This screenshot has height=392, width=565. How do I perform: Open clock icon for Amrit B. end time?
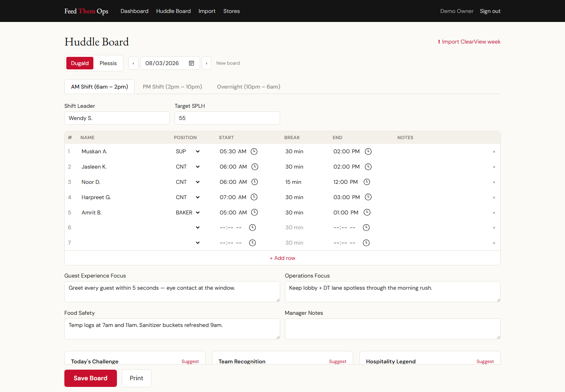tap(367, 212)
